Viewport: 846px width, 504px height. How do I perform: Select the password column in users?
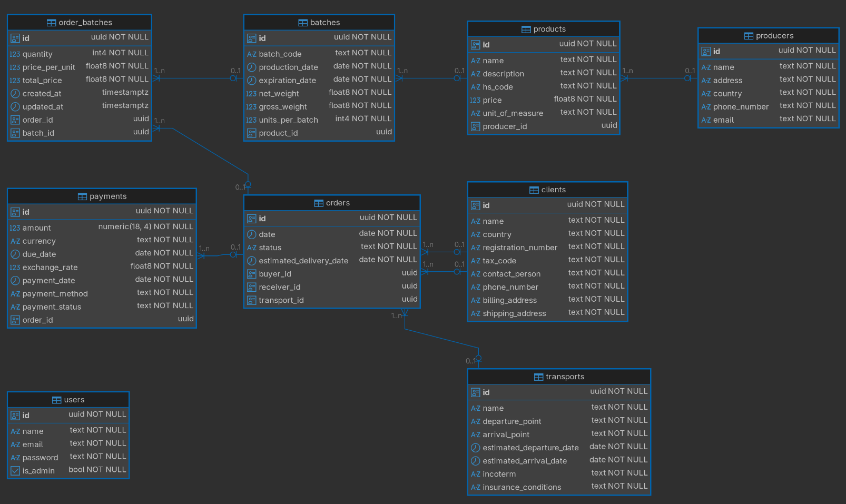click(40, 458)
